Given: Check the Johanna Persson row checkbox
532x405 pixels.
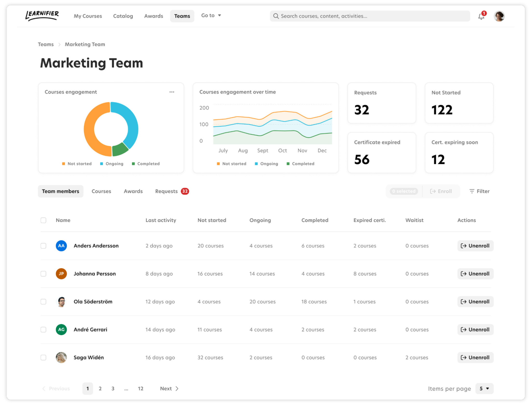Looking at the screenshot, I should (43, 274).
